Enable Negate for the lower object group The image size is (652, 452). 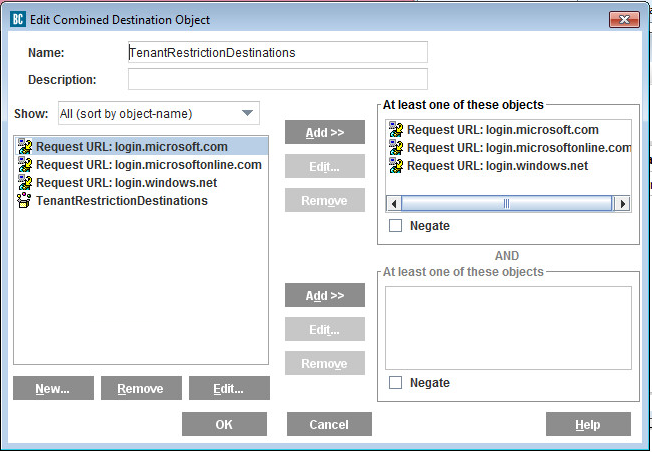click(395, 383)
